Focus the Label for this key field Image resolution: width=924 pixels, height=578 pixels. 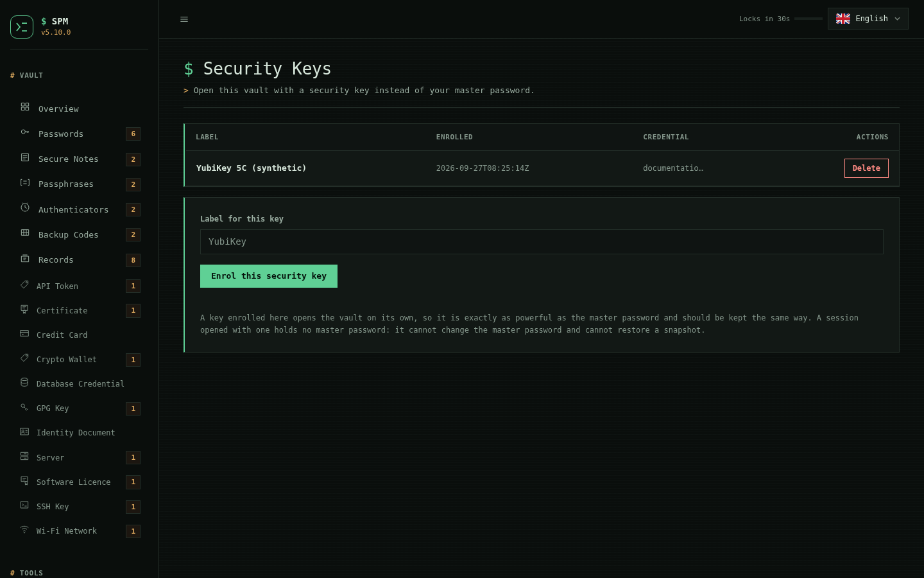pyautogui.click(x=542, y=241)
